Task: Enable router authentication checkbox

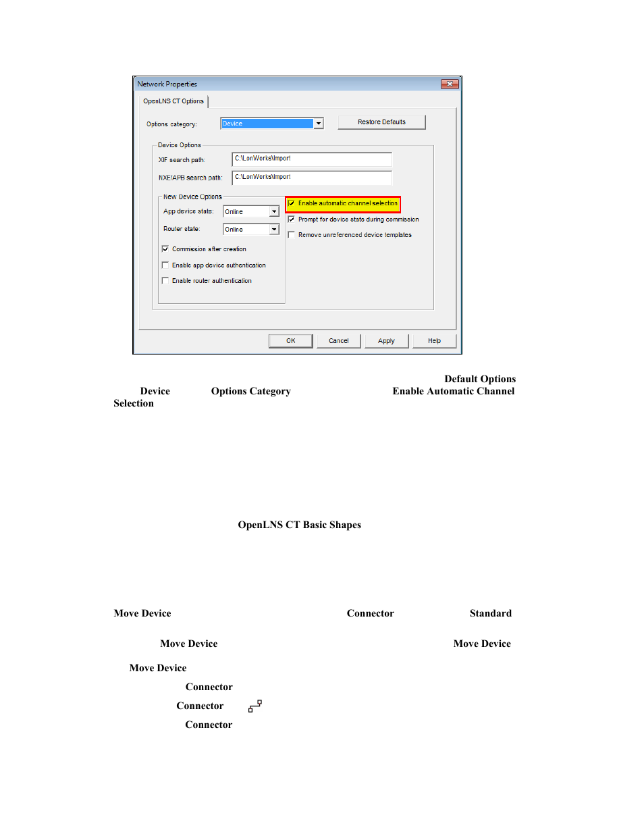Action: tap(165, 281)
